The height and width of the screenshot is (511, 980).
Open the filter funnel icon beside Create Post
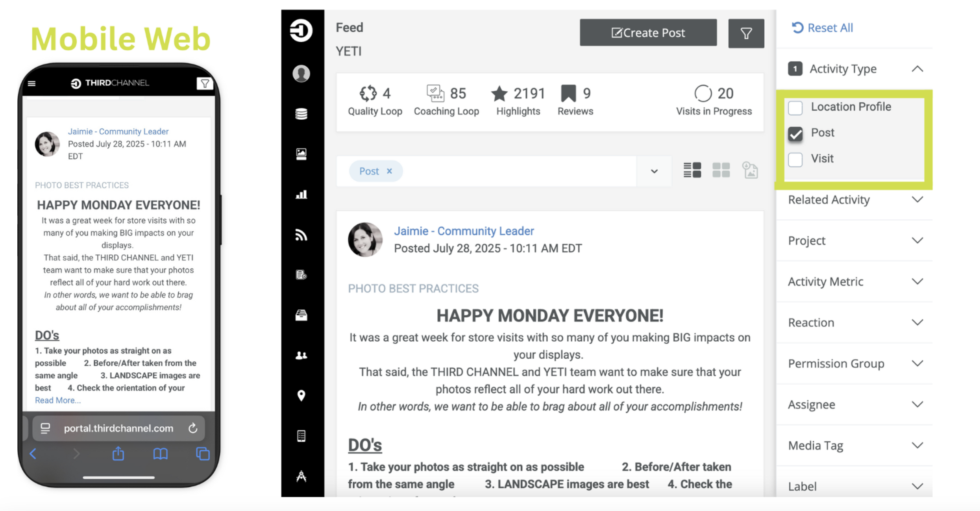(x=746, y=33)
